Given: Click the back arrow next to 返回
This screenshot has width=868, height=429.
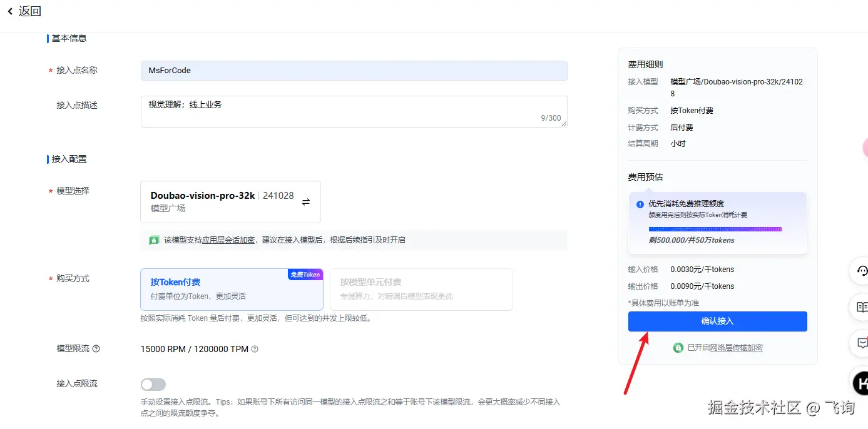Looking at the screenshot, I should pyautogui.click(x=10, y=11).
